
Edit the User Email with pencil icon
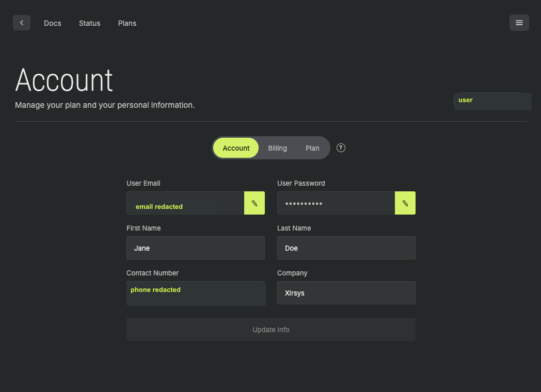(x=254, y=203)
